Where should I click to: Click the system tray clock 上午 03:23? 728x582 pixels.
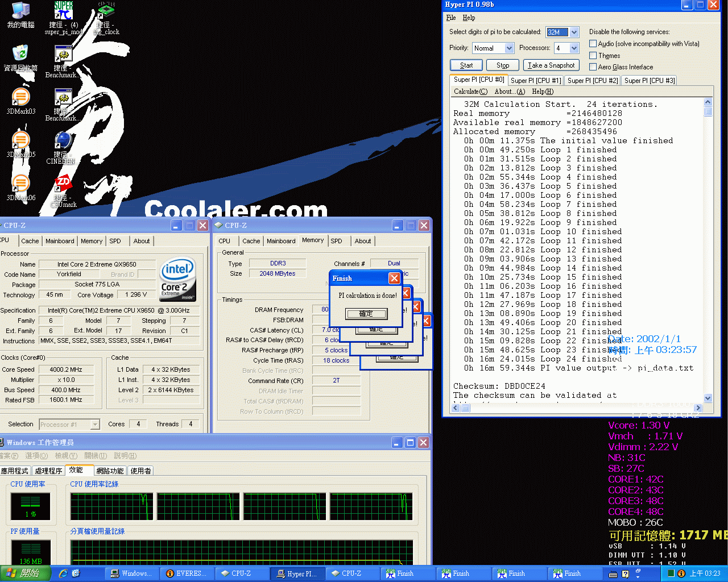(705, 573)
